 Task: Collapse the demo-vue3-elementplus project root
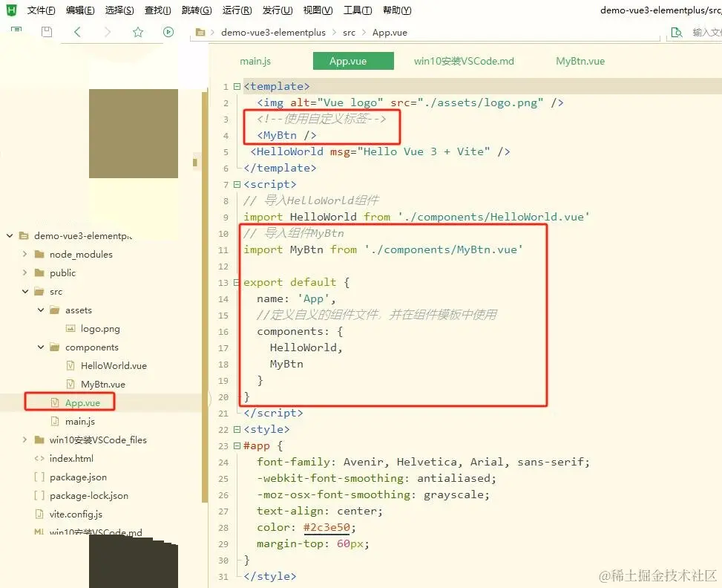pos(10,235)
